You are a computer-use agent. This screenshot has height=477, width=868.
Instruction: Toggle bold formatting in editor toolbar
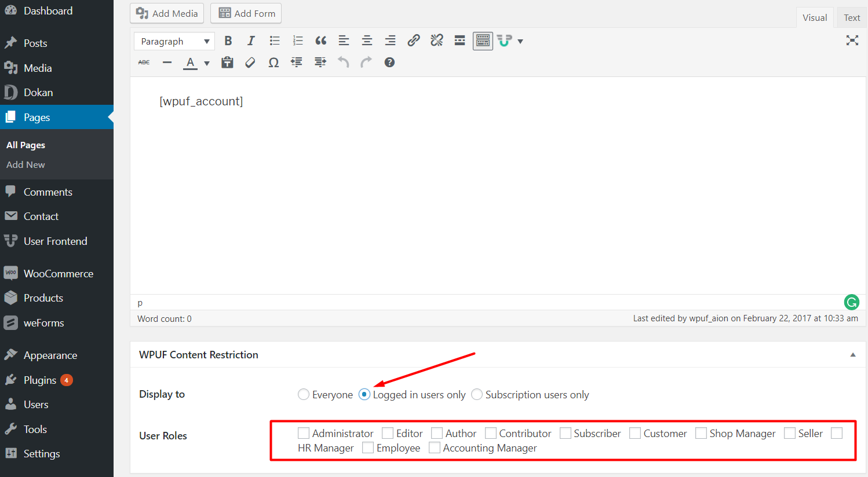point(228,41)
